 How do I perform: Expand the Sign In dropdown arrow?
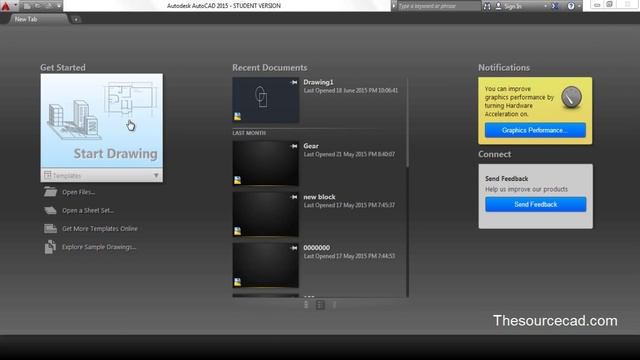tap(546, 6)
